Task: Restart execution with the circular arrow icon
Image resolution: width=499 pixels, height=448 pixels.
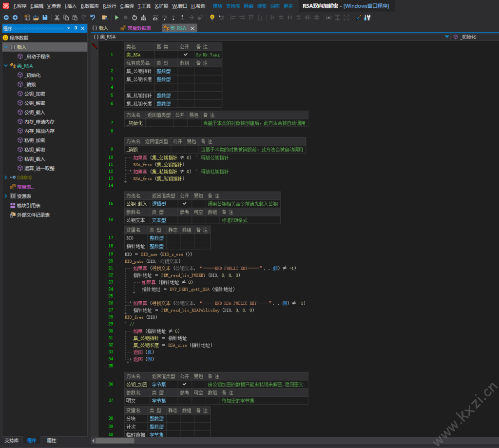Action: point(134,18)
